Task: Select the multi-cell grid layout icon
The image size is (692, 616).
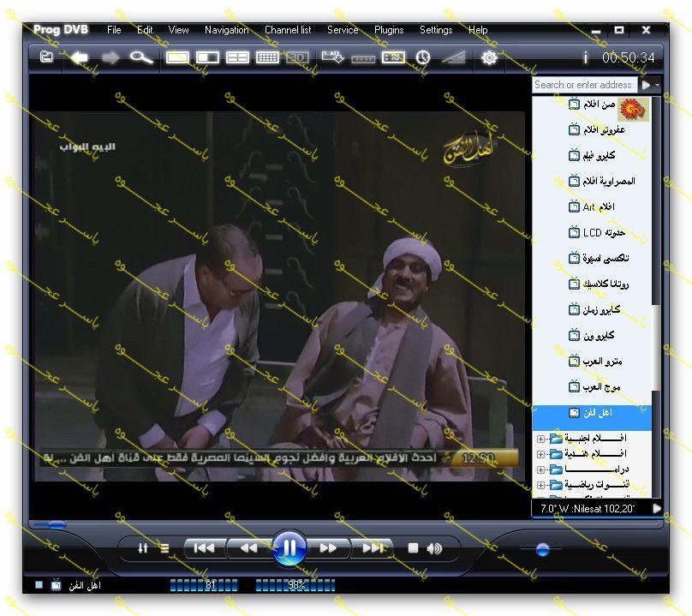Action: 267,57
